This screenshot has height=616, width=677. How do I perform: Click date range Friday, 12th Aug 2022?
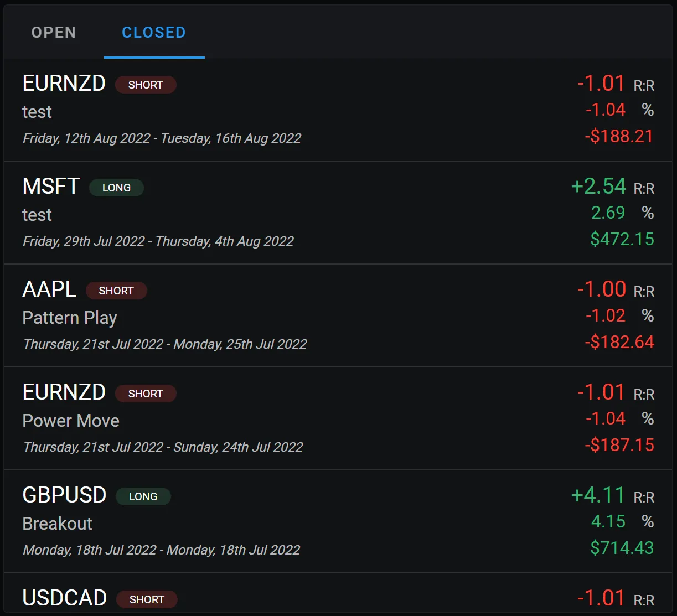[162, 138]
